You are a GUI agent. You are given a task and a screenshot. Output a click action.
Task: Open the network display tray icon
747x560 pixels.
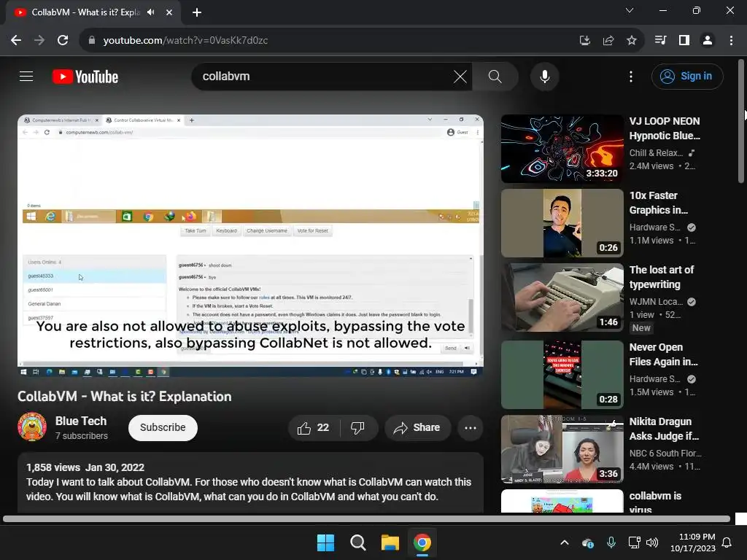tap(634, 542)
